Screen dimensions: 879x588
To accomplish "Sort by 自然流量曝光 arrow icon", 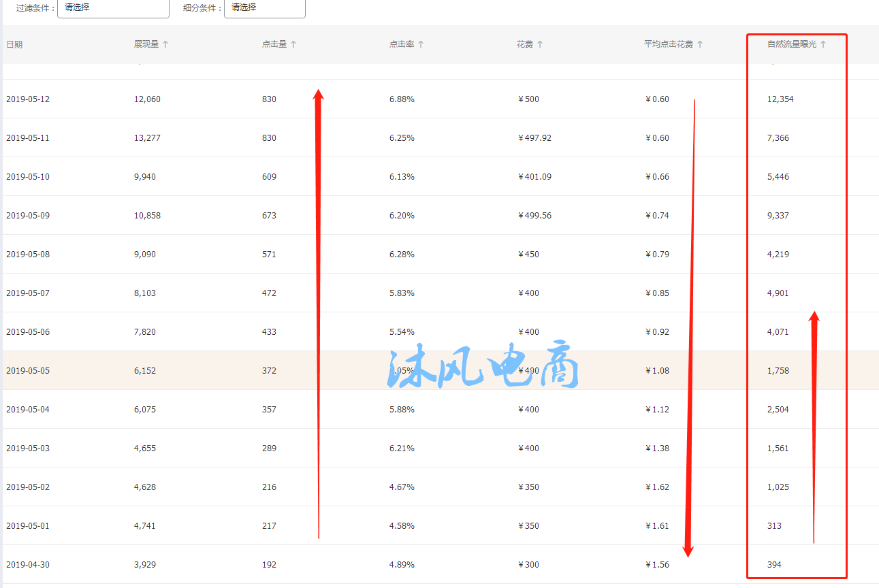I will tap(823, 44).
